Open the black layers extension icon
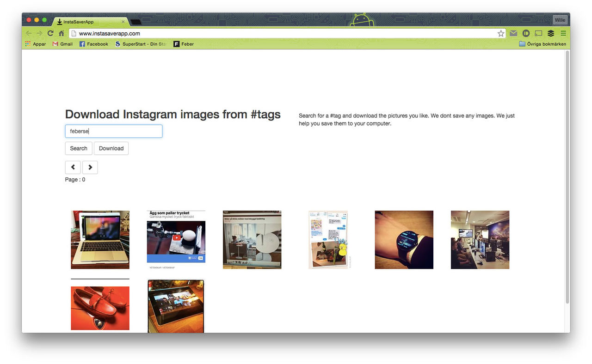This screenshot has height=364, width=592. [550, 33]
